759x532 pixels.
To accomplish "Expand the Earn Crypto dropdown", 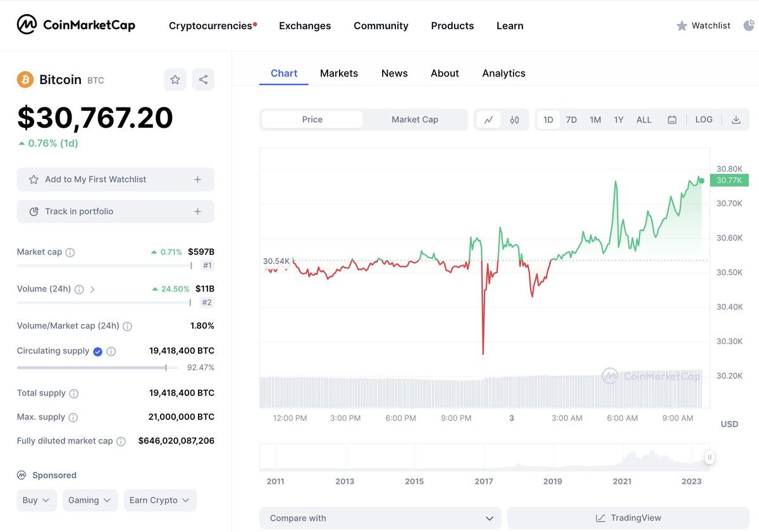I will coord(160,500).
